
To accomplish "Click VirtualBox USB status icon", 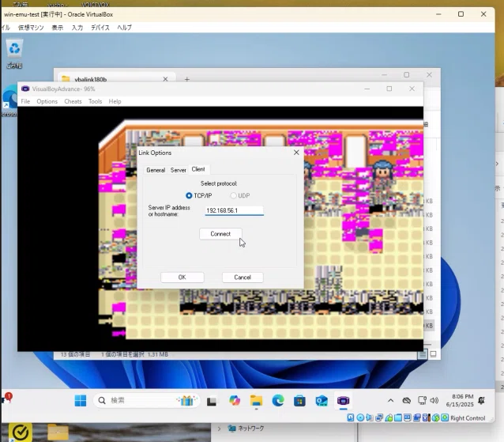I will pyautogui.click(x=389, y=417).
